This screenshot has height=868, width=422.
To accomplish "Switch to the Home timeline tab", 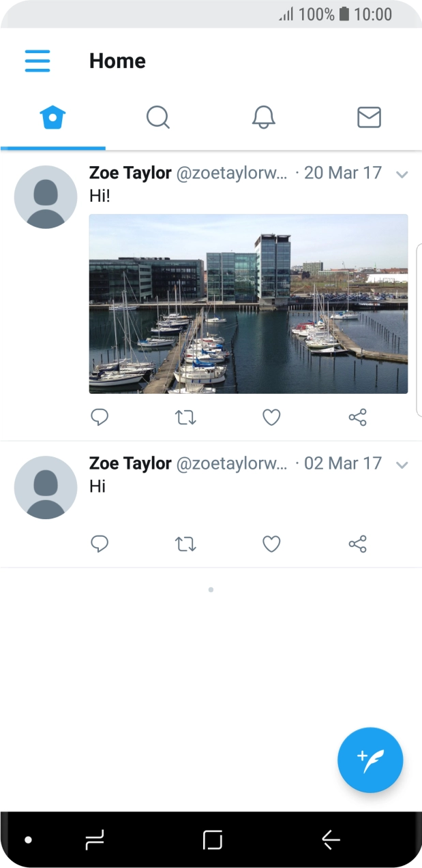I will tap(52, 117).
